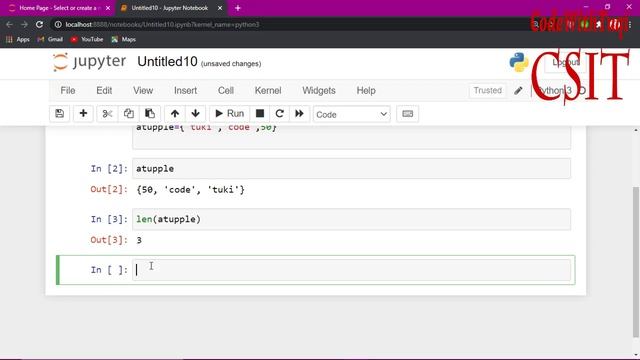
Task: Save notebook with the floppy disk icon
Action: coord(60,114)
